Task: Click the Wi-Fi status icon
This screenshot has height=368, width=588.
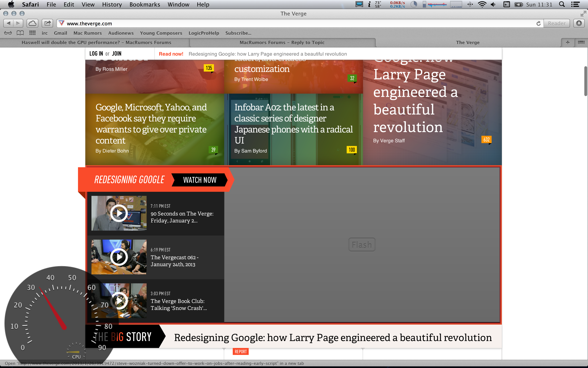Action: tap(482, 4)
